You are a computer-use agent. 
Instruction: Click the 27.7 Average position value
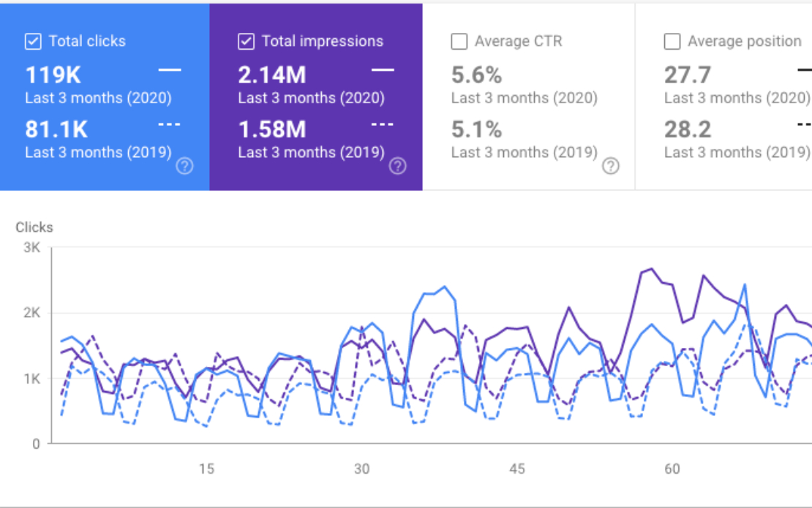[688, 75]
